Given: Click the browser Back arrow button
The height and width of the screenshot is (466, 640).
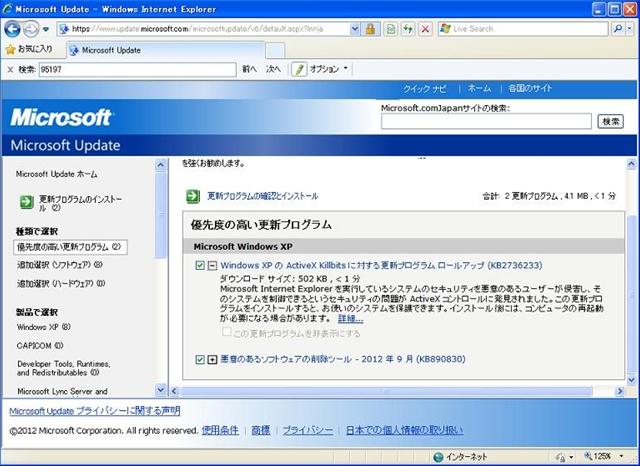Looking at the screenshot, I should (x=12, y=29).
